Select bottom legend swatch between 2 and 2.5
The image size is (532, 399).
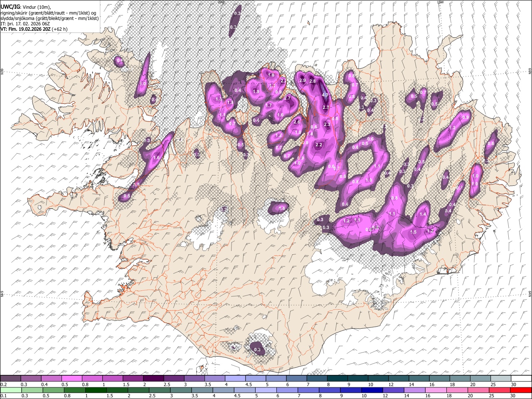[x=138, y=390]
